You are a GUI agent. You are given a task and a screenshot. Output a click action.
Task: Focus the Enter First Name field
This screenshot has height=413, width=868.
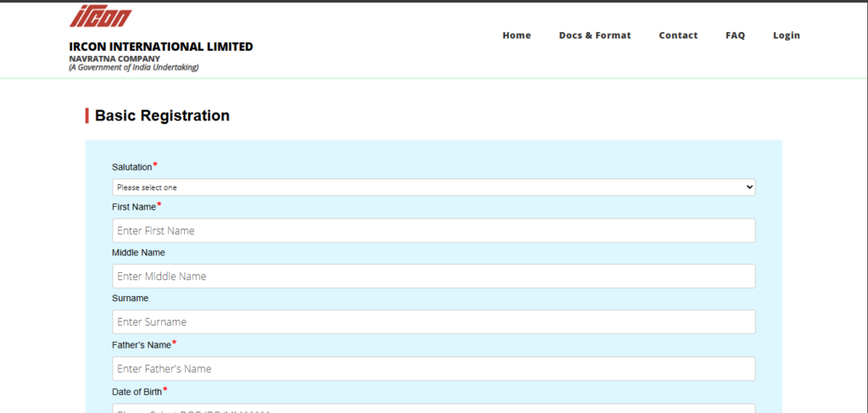[x=433, y=231]
